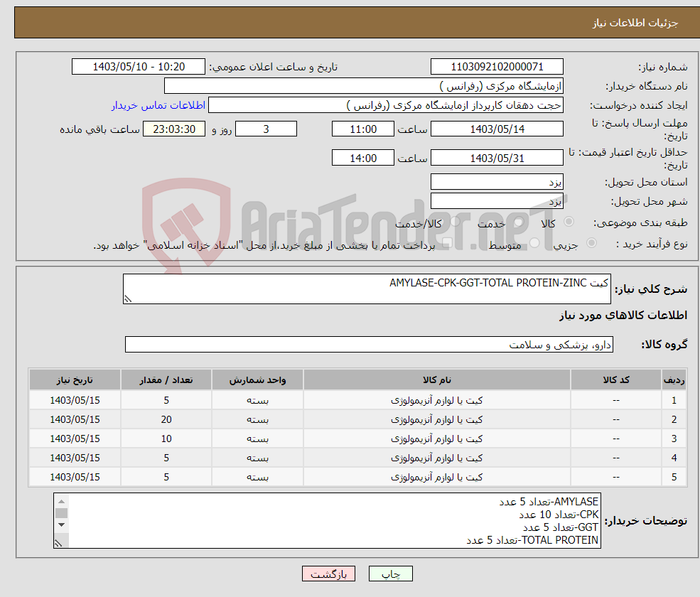The image size is (700, 597).
Task: Click item name in row 1
Action: [436, 400]
